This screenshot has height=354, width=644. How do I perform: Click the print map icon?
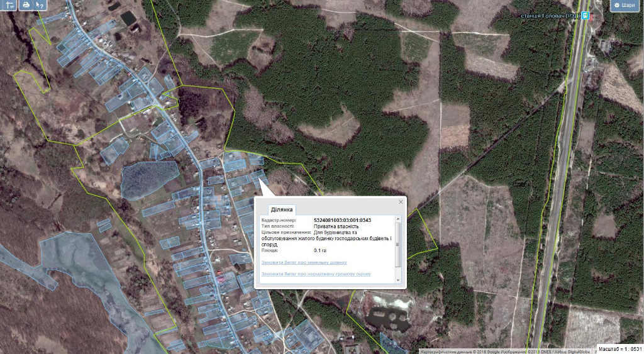[x=25, y=5]
